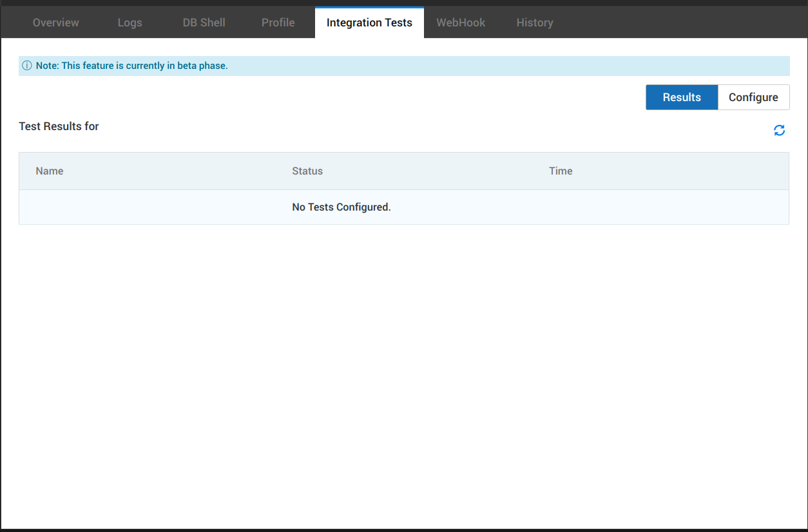This screenshot has height=532, width=808.
Task: Click the table header row
Action: click(x=404, y=171)
